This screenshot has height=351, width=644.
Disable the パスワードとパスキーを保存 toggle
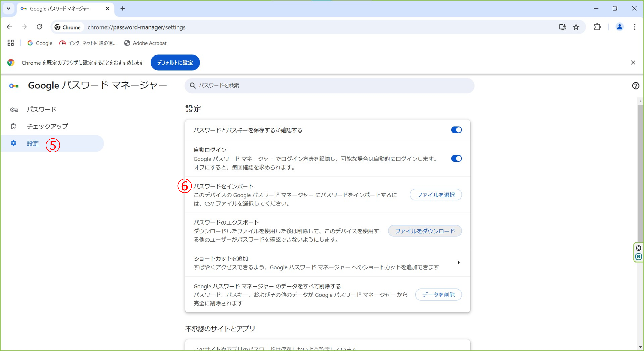pyautogui.click(x=456, y=130)
